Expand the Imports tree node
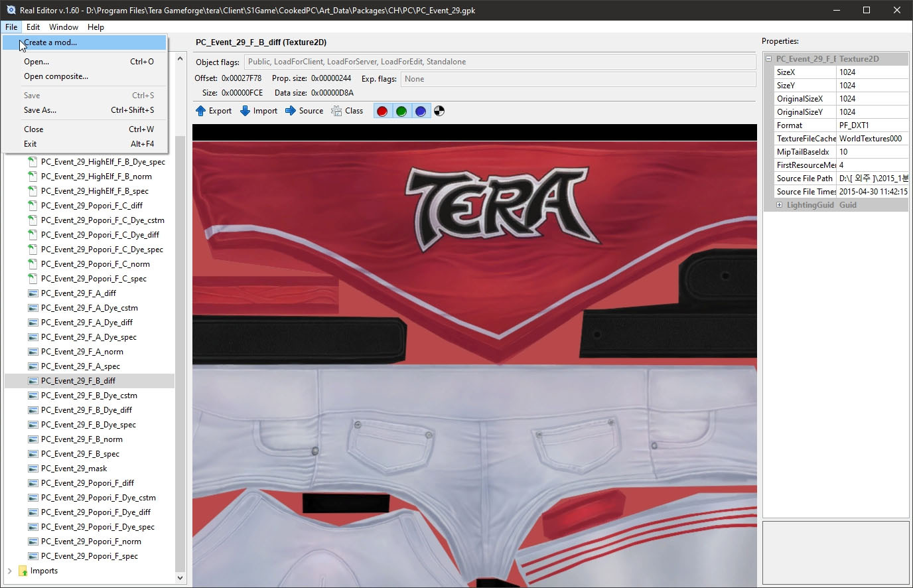 [10, 571]
